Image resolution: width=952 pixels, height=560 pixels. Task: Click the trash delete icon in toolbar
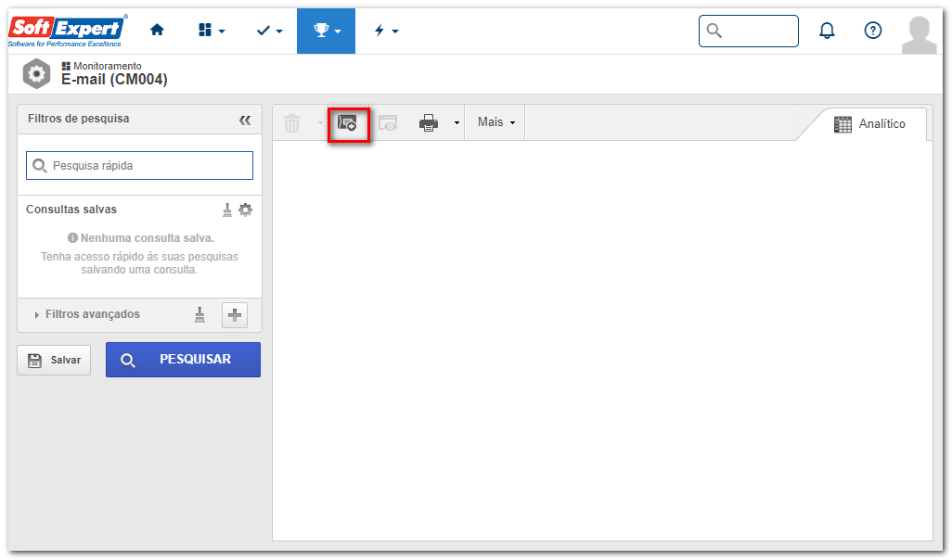pos(292,123)
